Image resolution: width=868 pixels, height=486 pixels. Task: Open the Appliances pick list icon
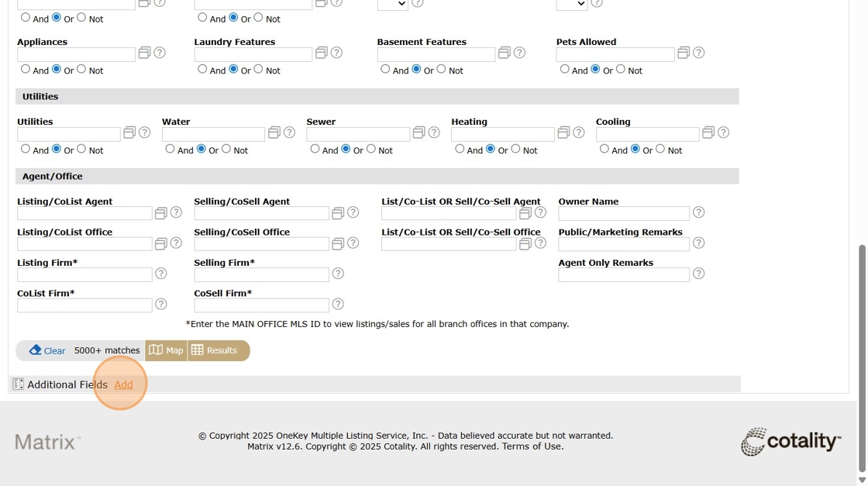coord(144,53)
